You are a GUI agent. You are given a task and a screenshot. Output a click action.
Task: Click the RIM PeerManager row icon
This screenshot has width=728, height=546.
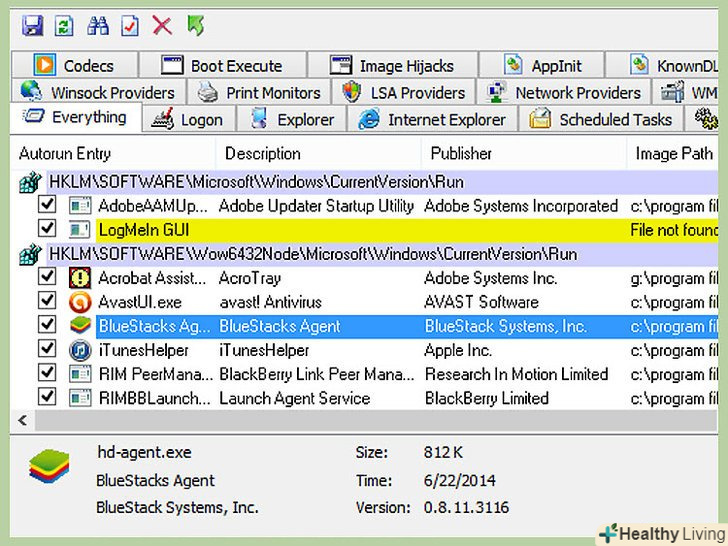coord(80,374)
